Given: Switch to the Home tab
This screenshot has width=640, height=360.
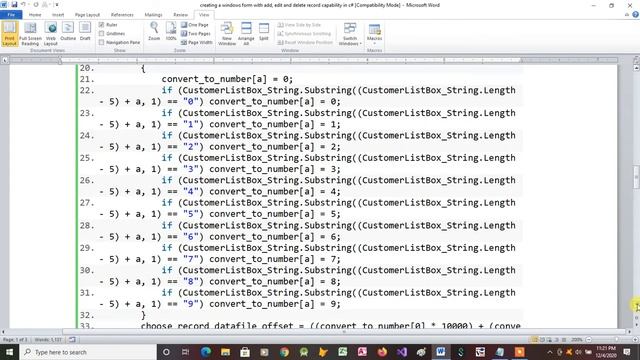Looking at the screenshot, I should (35, 15).
